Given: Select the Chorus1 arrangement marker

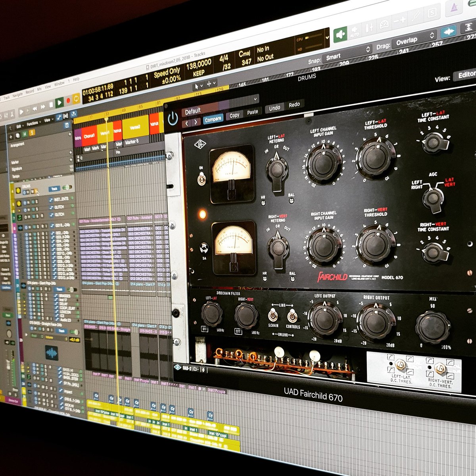Looking at the screenshot, I should 90,136.
